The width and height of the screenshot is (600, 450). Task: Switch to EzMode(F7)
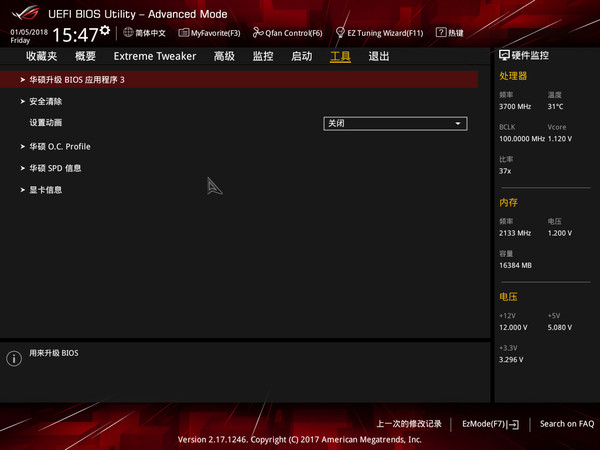pyautogui.click(x=484, y=424)
